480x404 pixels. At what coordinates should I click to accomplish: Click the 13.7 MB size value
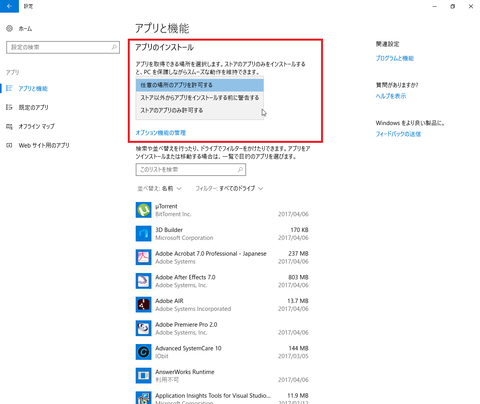point(298,301)
